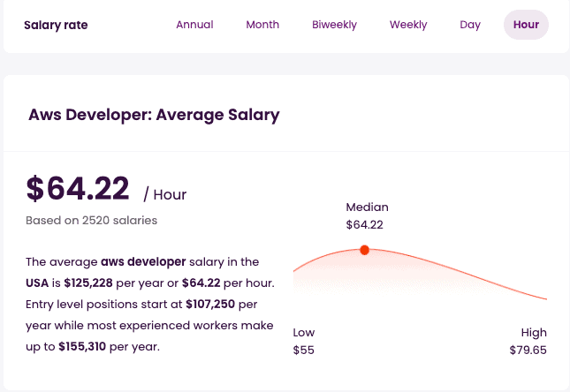Viewport: 570px width, 392px height.
Task: Click the Median label above the chart
Action: (367, 207)
